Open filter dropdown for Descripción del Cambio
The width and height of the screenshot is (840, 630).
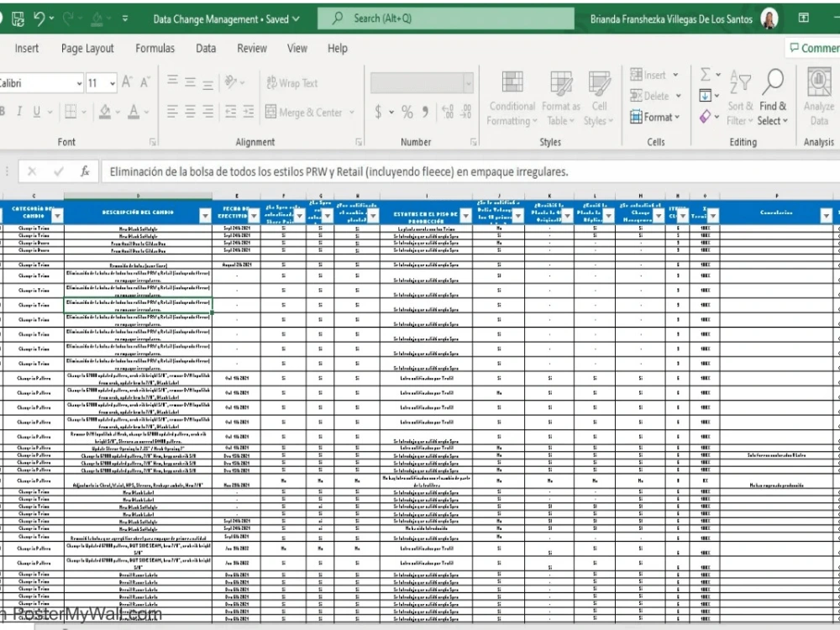pyautogui.click(x=205, y=215)
